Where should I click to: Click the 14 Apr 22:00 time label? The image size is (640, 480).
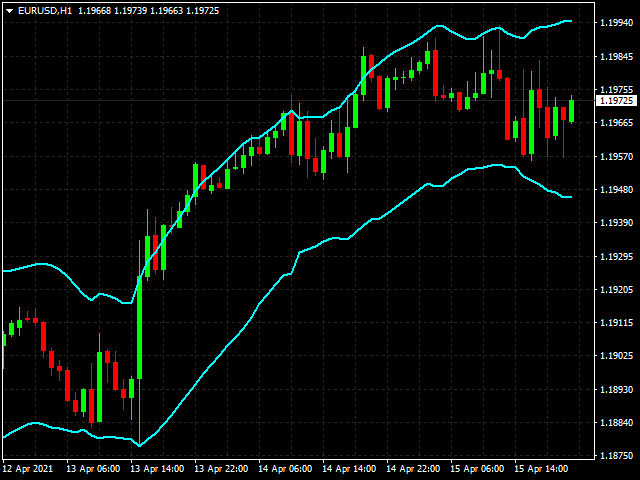413,469
